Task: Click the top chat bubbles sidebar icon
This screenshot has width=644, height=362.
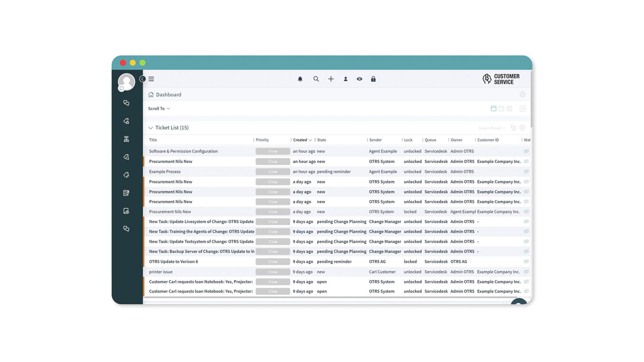Action: click(126, 103)
